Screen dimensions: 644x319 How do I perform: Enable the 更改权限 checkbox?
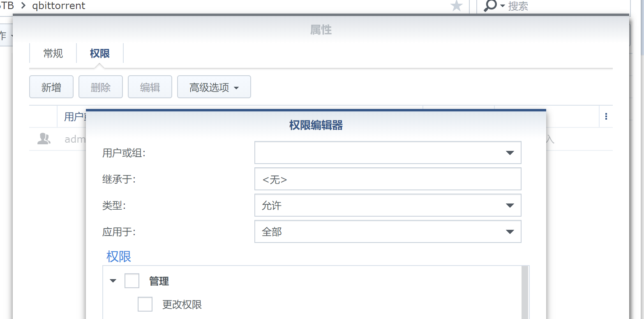coord(145,304)
